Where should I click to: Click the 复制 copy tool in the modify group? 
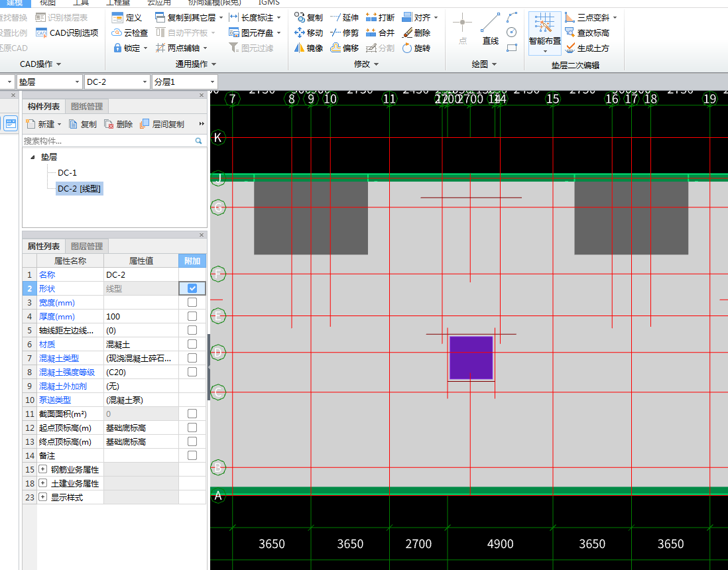pos(309,18)
